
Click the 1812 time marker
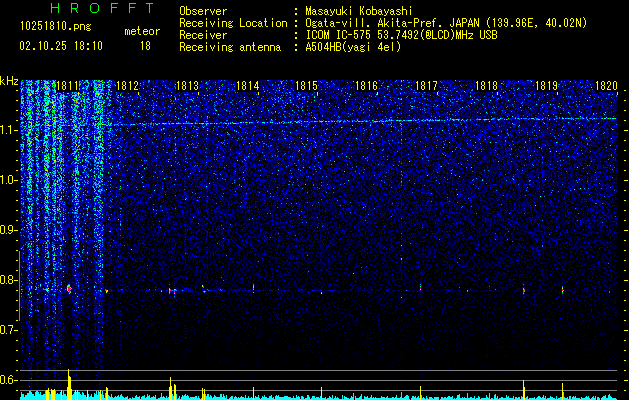[x=127, y=85]
